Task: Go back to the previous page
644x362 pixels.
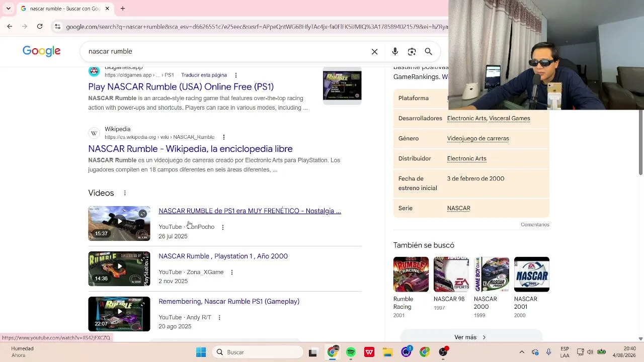Action: 10,27
